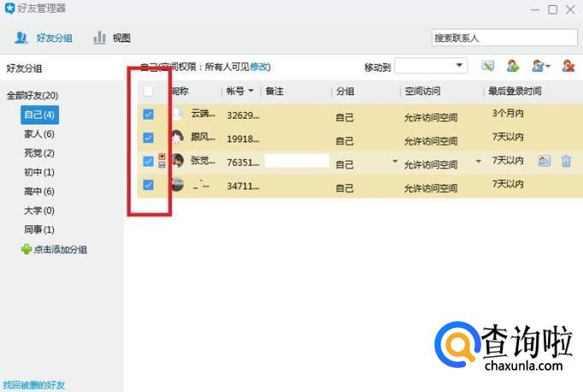Click the avatar of 跟风
This screenshot has height=392, width=583.
(177, 137)
